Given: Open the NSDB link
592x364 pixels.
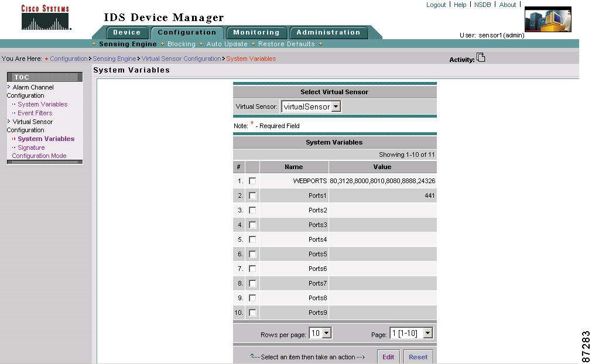Looking at the screenshot, I should (x=483, y=5).
